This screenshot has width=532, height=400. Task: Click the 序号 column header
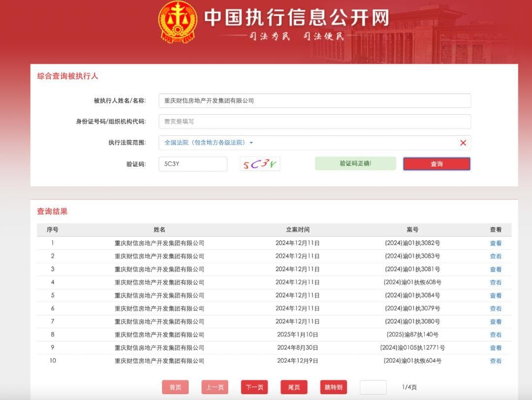(x=53, y=229)
